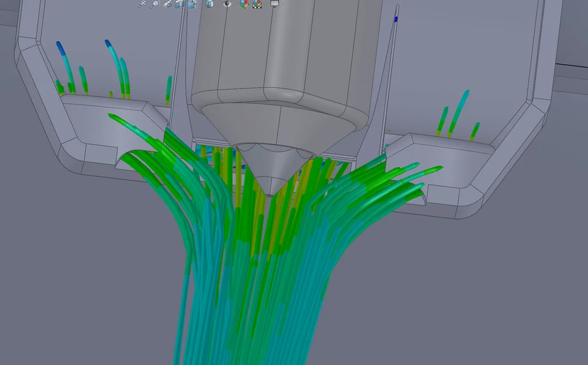Open the Display Style cube icon
The width and height of the screenshot is (588, 365).
(210, 4)
